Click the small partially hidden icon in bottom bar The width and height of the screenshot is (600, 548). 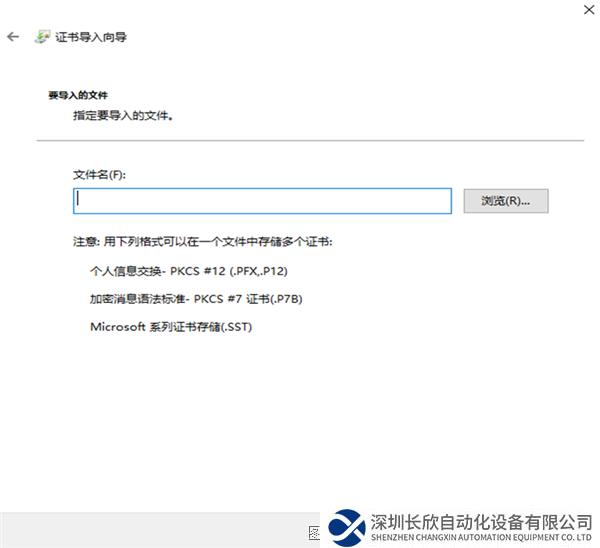pyautogui.click(x=314, y=530)
